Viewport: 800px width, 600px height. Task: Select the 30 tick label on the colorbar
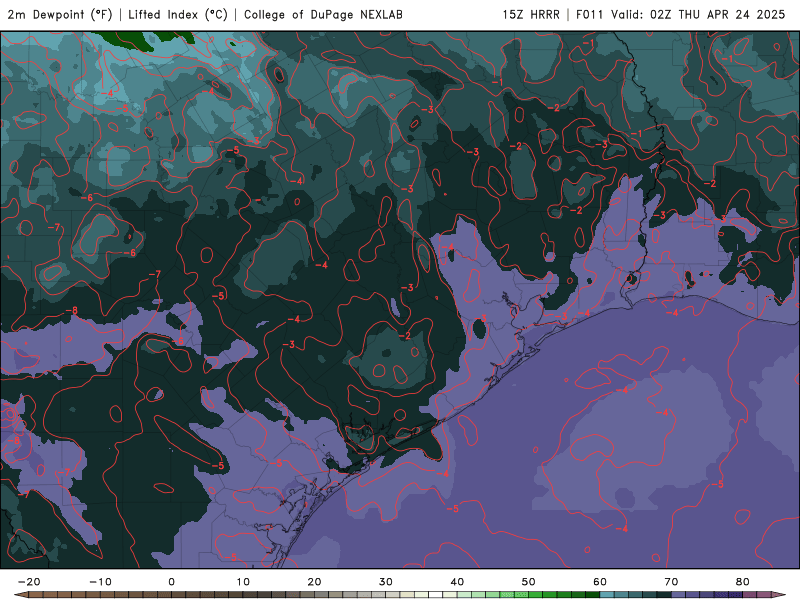click(386, 582)
